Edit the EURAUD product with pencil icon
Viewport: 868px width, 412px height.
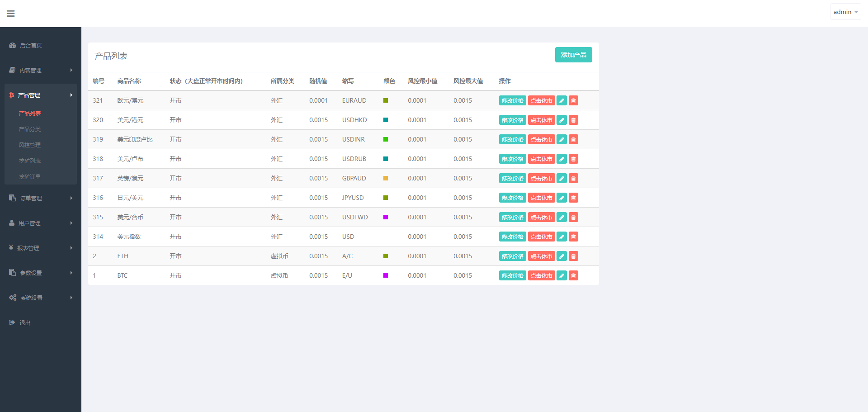[561, 100]
